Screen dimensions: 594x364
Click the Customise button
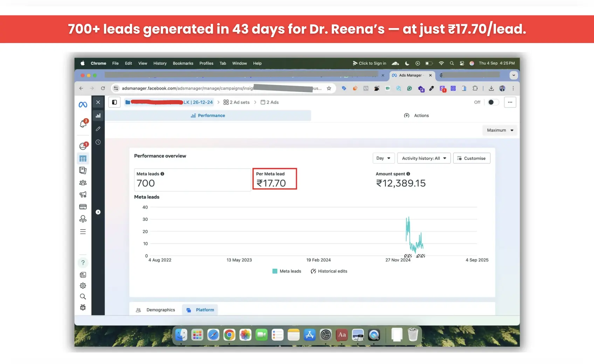[x=472, y=158]
